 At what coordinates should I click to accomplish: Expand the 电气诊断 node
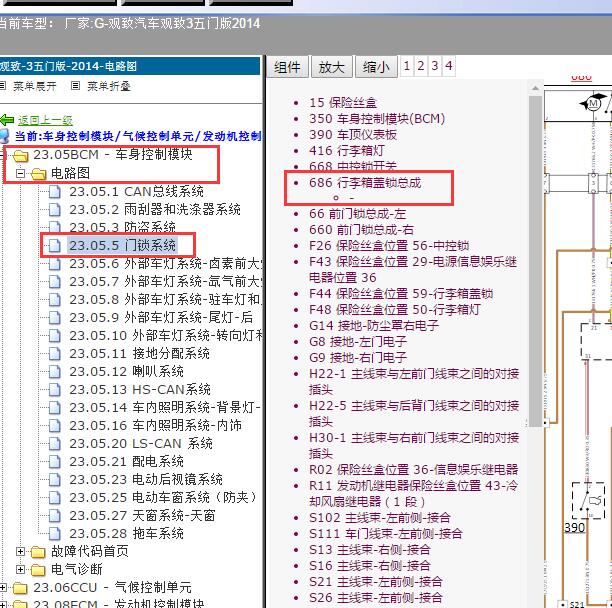coord(20,569)
